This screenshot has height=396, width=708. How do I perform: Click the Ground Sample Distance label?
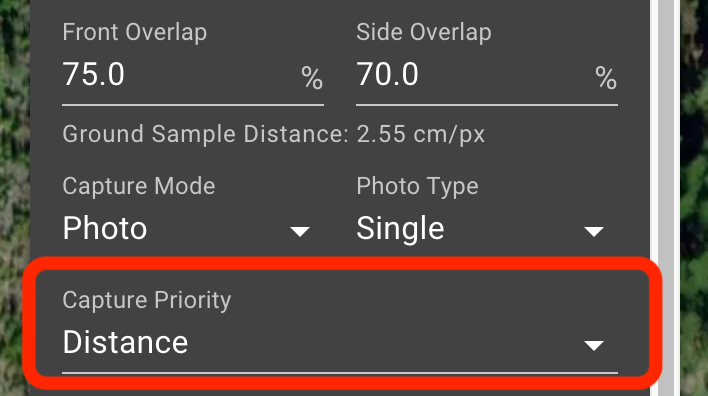coord(205,134)
